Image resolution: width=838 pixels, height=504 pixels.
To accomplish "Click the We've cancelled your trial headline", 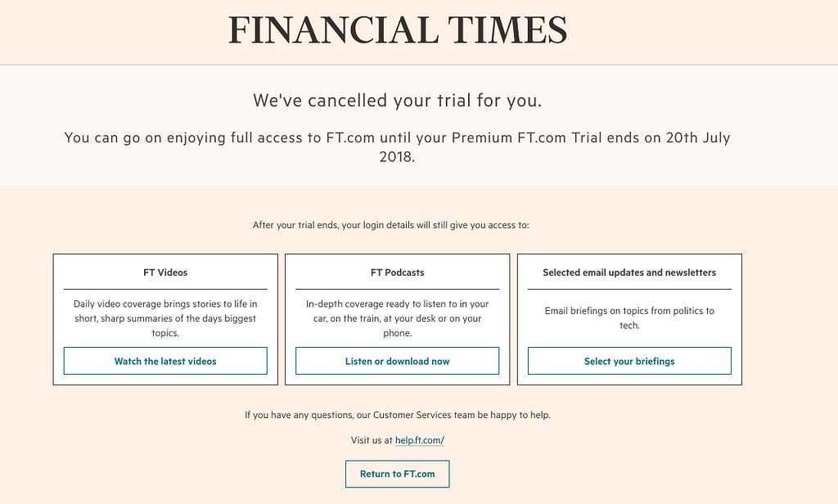I will 398,101.
